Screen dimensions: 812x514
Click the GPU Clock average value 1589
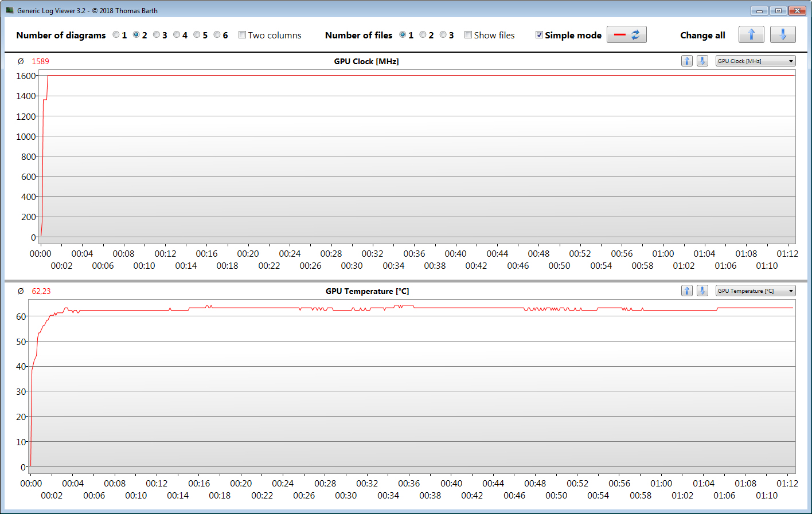click(40, 61)
